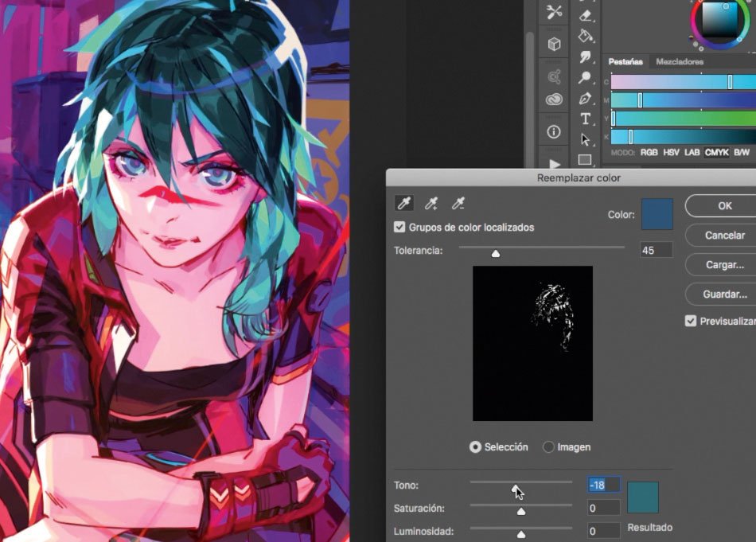Image resolution: width=756 pixels, height=542 pixels.
Task: Switch color mode to CMYK
Action: click(x=716, y=152)
